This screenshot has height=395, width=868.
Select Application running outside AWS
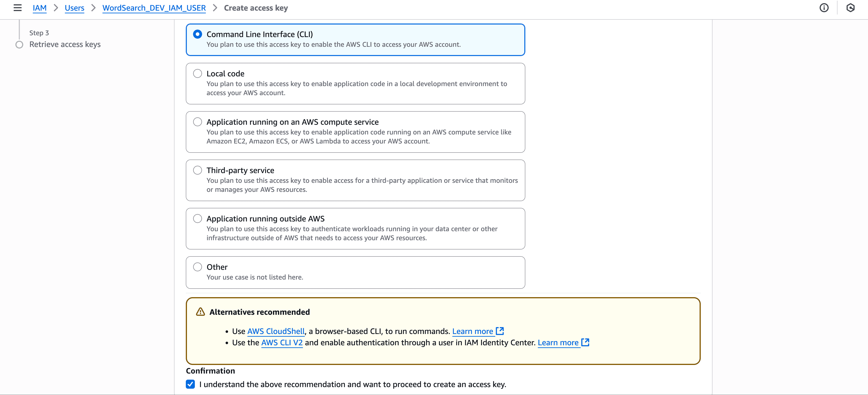pyautogui.click(x=198, y=218)
